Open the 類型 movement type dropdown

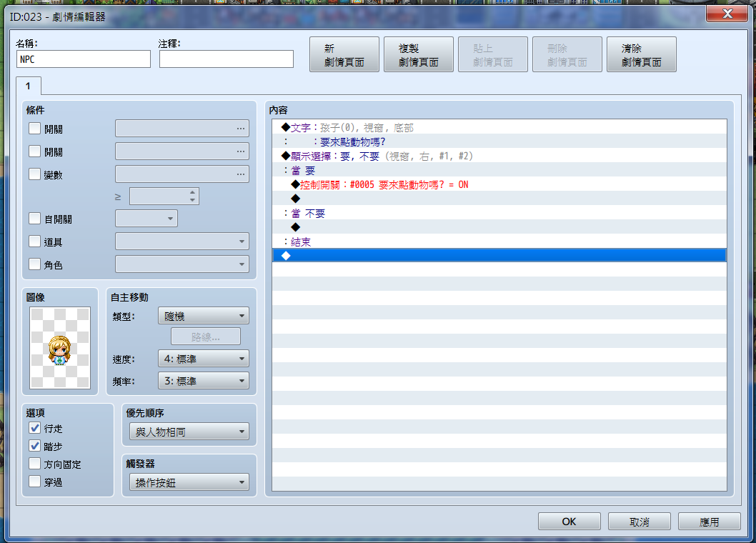(x=204, y=316)
